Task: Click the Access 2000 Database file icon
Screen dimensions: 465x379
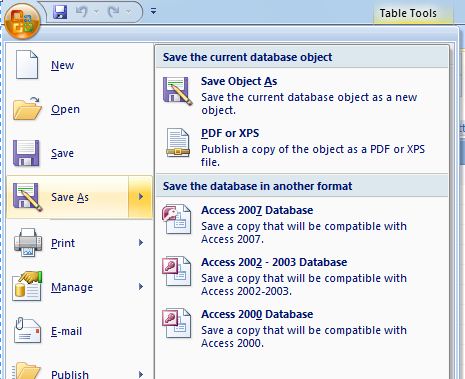Action: (177, 324)
